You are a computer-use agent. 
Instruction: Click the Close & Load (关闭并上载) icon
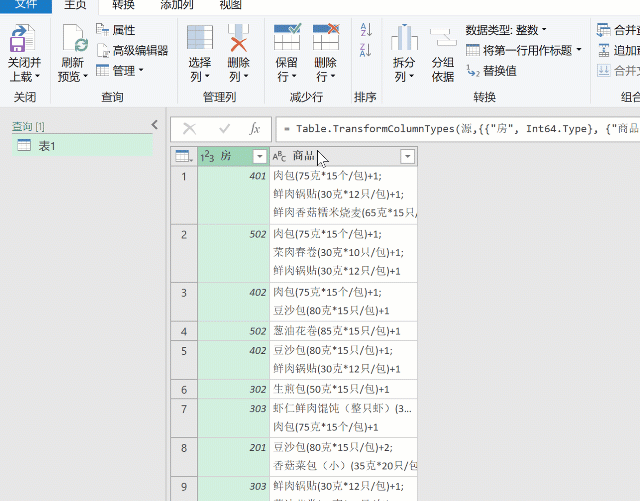23,38
